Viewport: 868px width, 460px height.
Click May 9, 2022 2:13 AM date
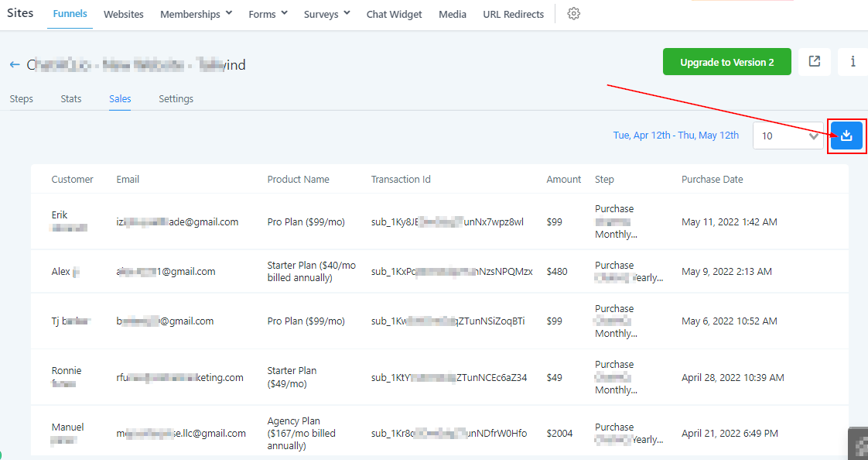pyautogui.click(x=726, y=272)
